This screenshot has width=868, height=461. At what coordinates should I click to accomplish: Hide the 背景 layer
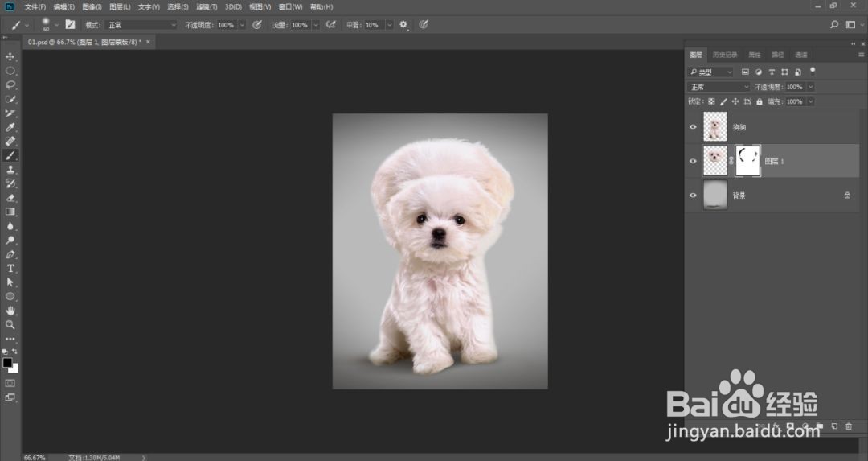click(x=693, y=195)
